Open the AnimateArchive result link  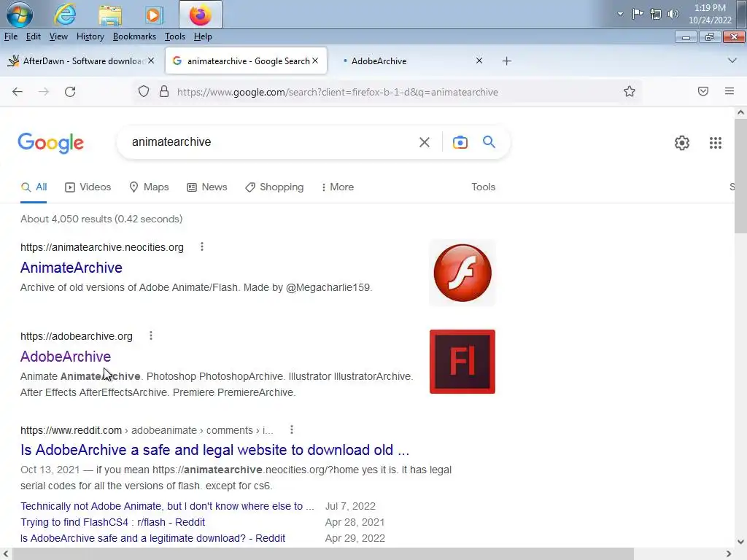click(71, 268)
